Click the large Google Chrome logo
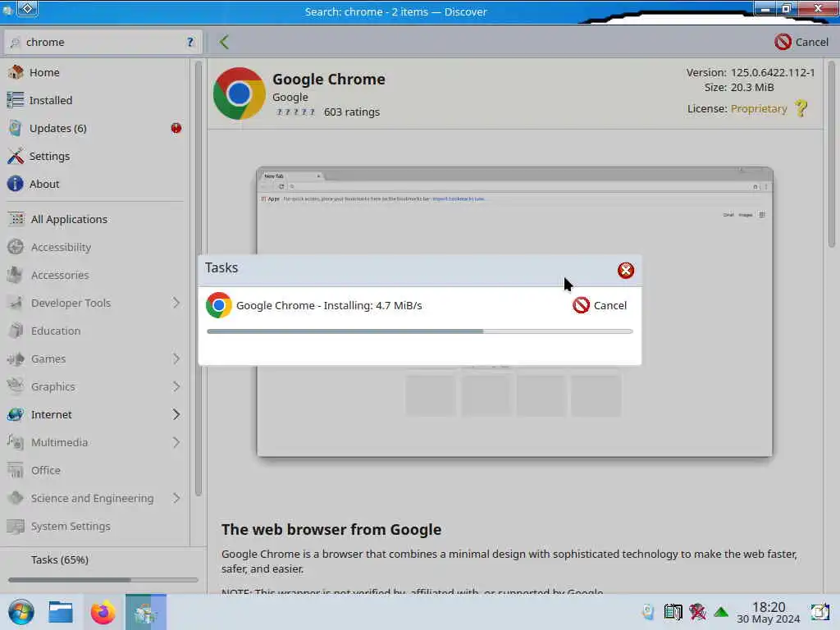The height and width of the screenshot is (630, 840). click(239, 94)
